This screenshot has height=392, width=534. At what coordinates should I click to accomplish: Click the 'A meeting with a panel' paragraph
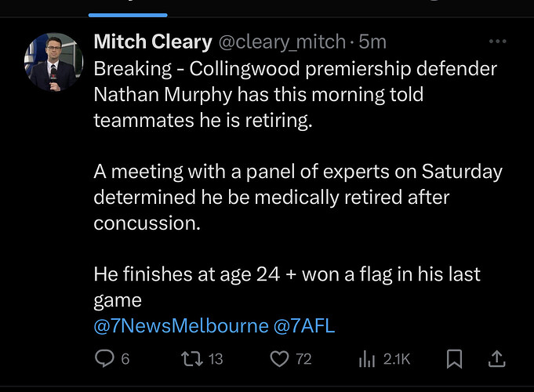(x=298, y=198)
